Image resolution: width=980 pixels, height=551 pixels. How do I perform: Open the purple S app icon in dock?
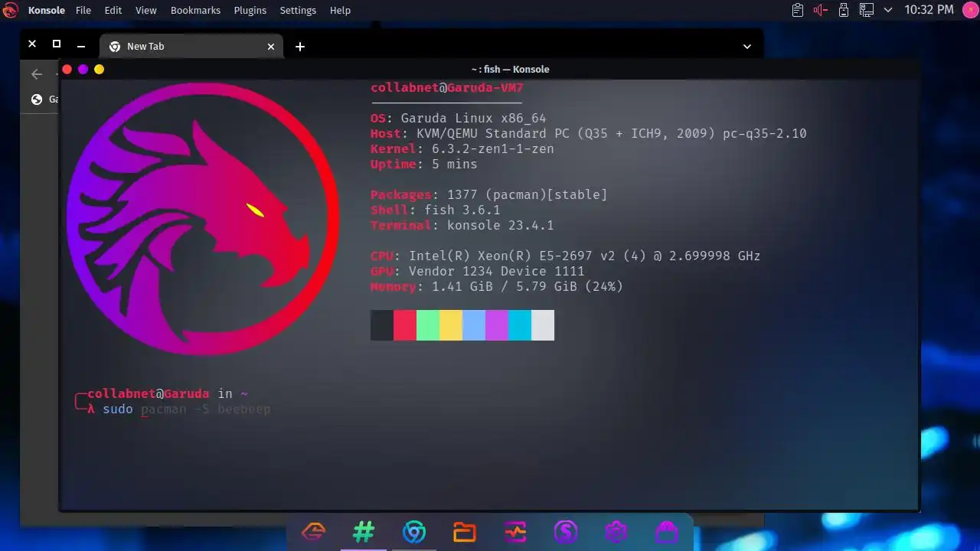tap(566, 531)
